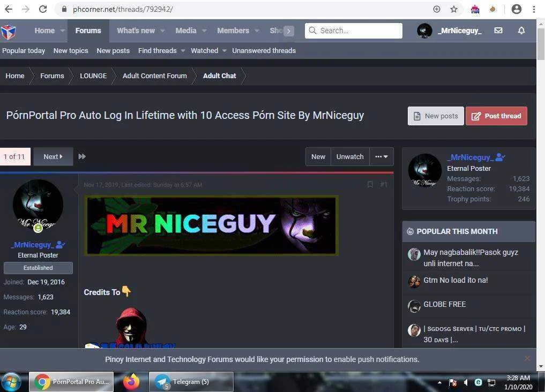
Task: Bookmark the first post
Action: (x=370, y=184)
